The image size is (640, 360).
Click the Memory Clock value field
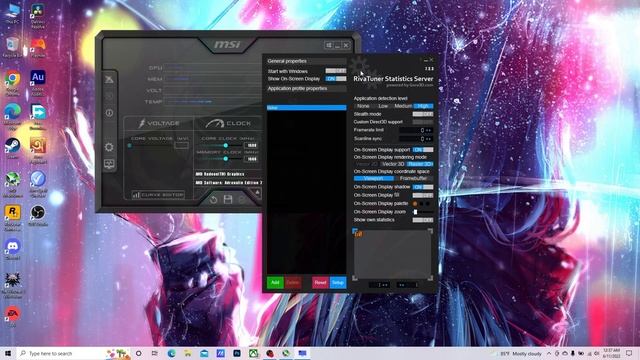tap(251, 159)
